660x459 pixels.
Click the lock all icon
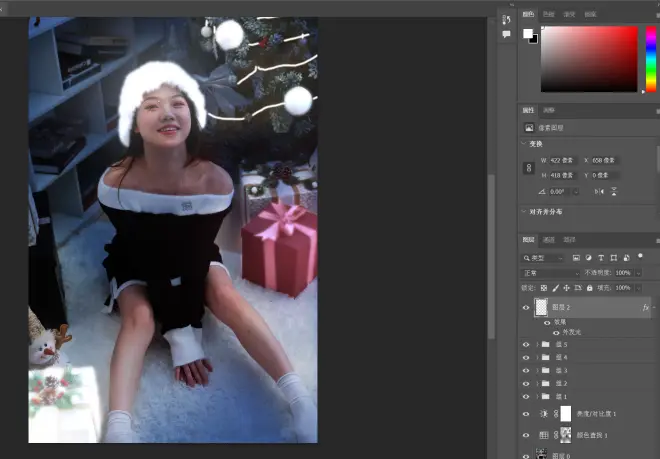[588, 288]
